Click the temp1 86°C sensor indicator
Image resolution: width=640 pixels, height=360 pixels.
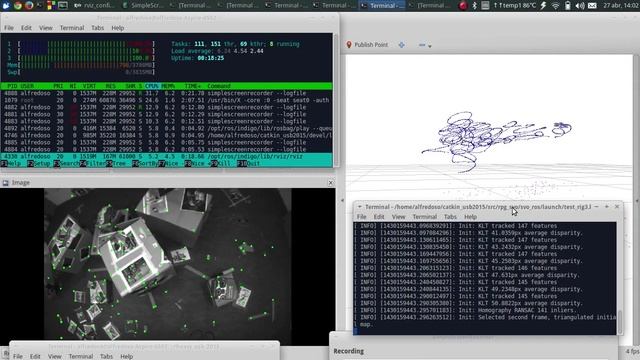pos(515,5)
